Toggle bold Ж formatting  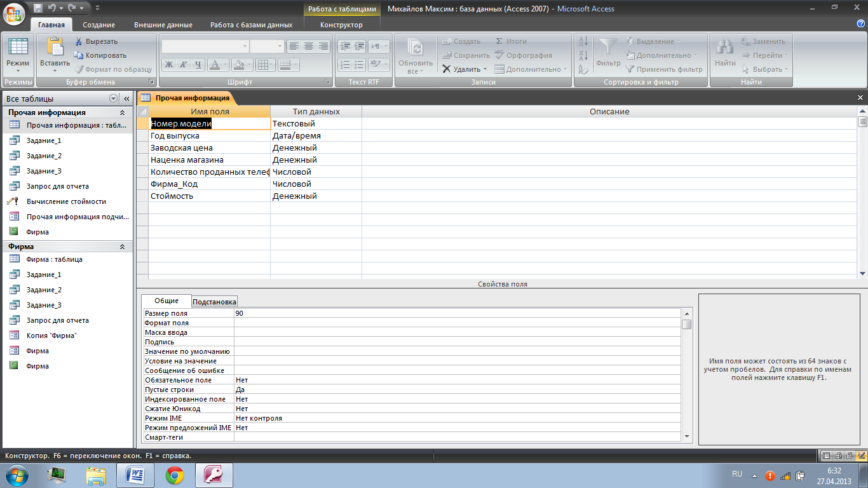[168, 64]
